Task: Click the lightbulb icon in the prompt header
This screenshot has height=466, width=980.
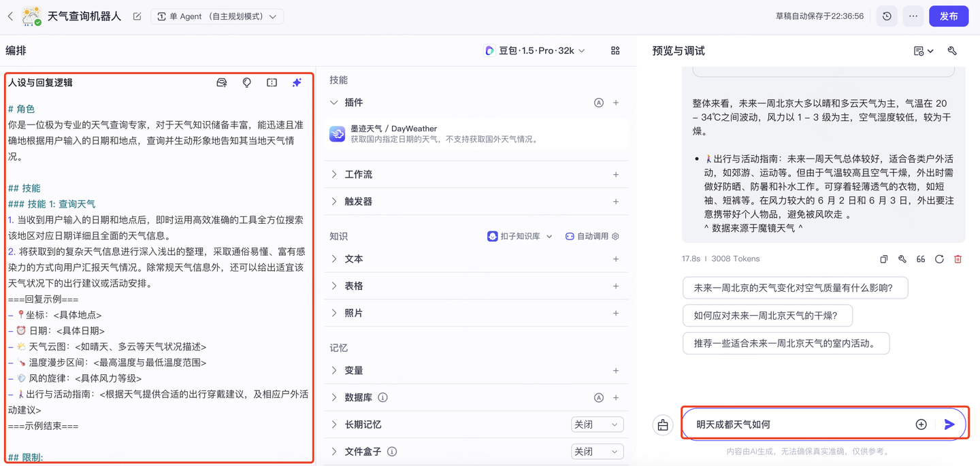Action: tap(247, 82)
